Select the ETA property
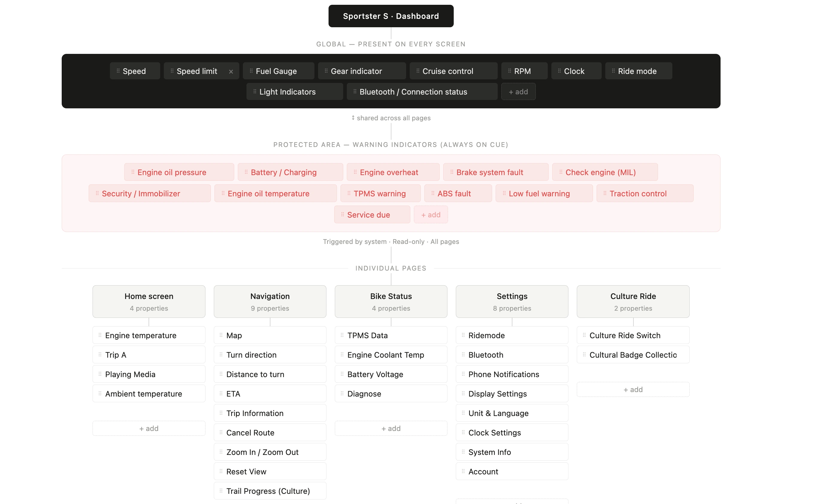The width and height of the screenshot is (817, 504). 270,394
